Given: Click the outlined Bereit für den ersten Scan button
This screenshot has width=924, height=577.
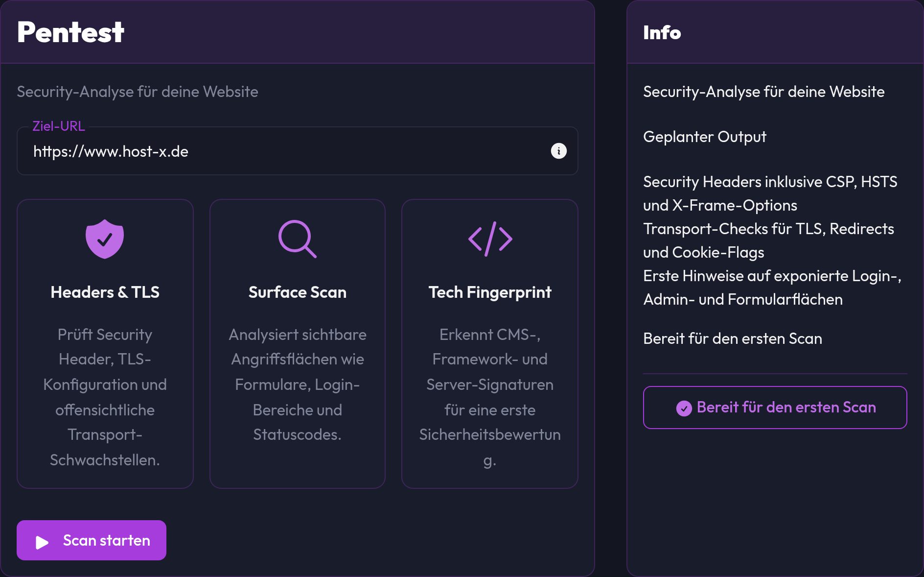Looking at the screenshot, I should [x=775, y=408].
